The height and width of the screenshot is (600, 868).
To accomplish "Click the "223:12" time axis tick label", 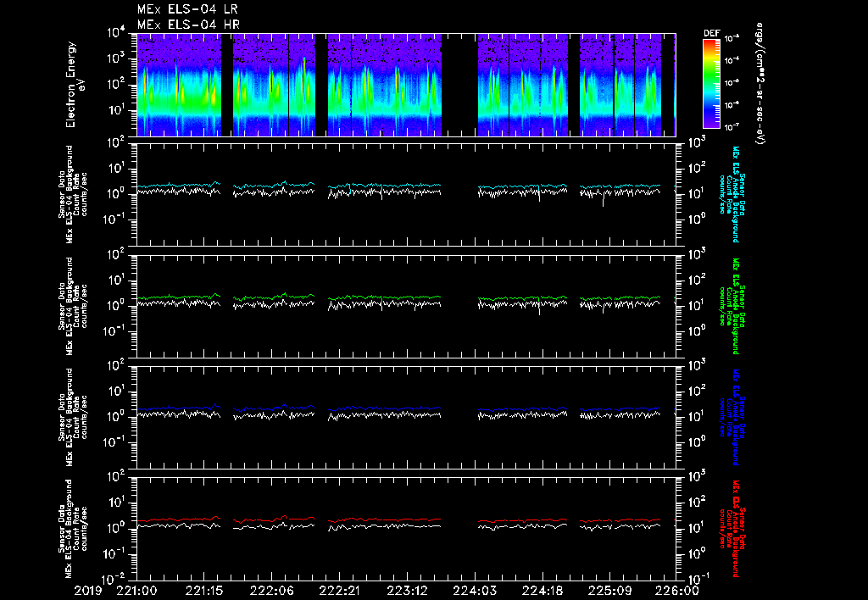I will click(x=407, y=591).
